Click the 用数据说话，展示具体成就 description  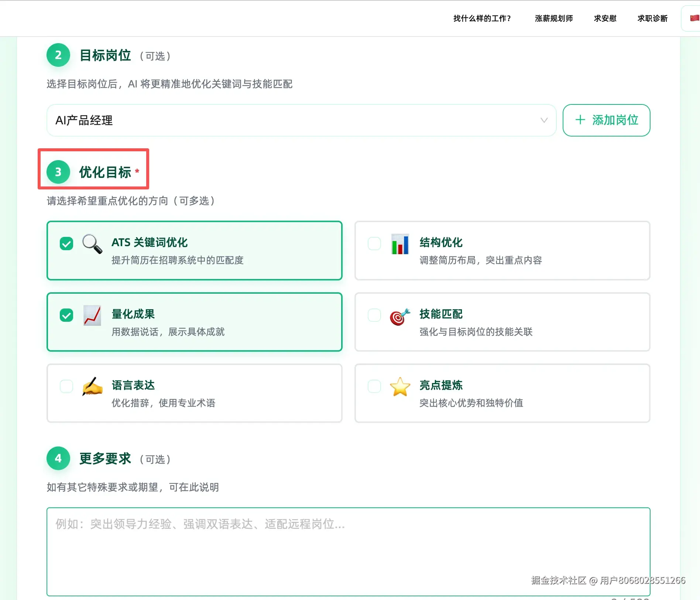(168, 332)
